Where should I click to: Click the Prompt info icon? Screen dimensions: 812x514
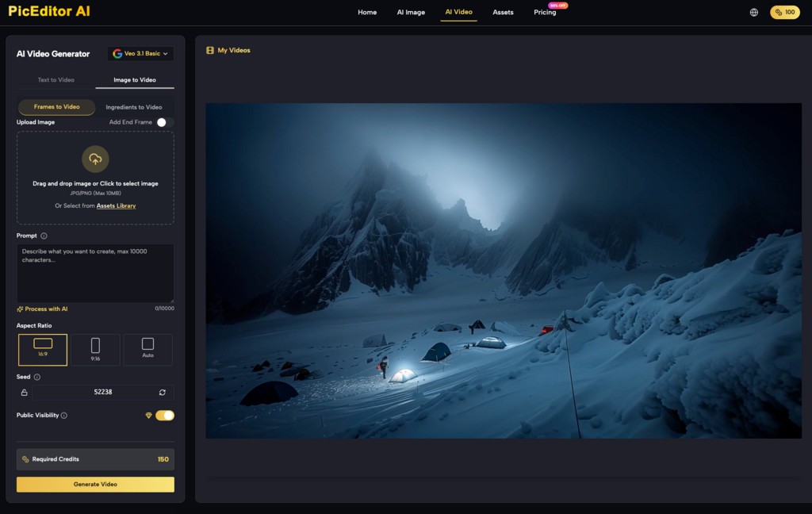(44, 236)
